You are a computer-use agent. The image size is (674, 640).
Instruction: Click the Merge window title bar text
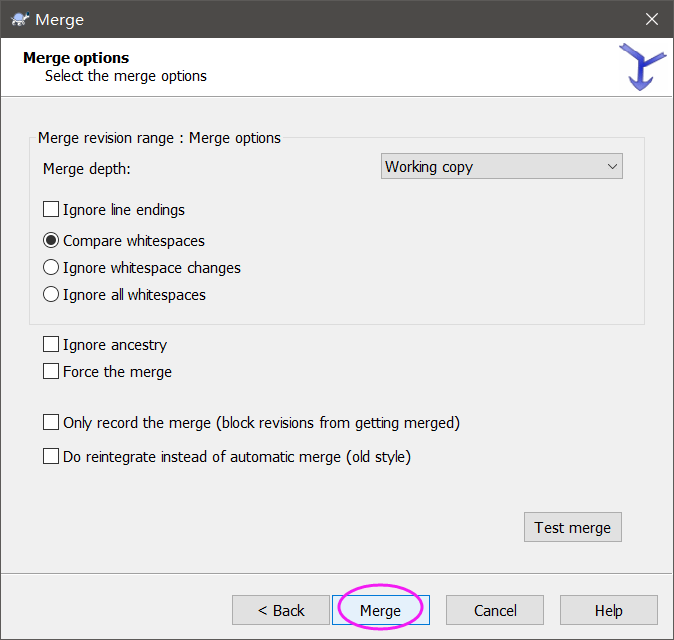[x=59, y=19]
